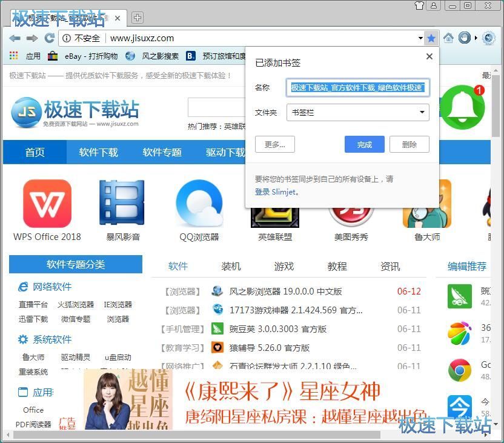The width and height of the screenshot is (504, 443).
Task: Click the 系统软件 category heading
Action: 52,339
